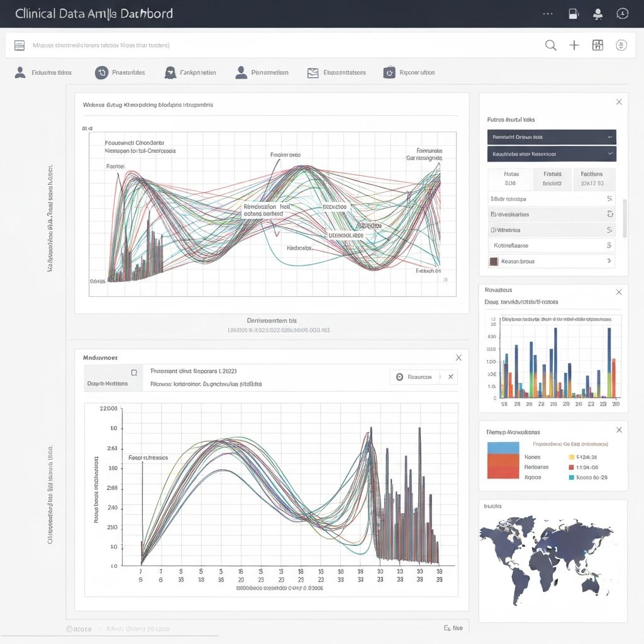This screenshot has width=644, height=644.
Task: Toggle the checkbox above Drayrth Hrottions
Action: (134, 373)
